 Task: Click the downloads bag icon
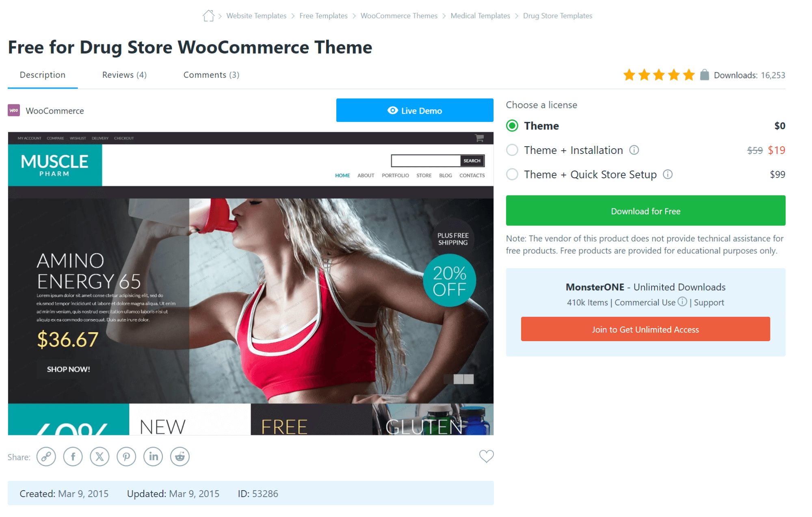tap(705, 75)
